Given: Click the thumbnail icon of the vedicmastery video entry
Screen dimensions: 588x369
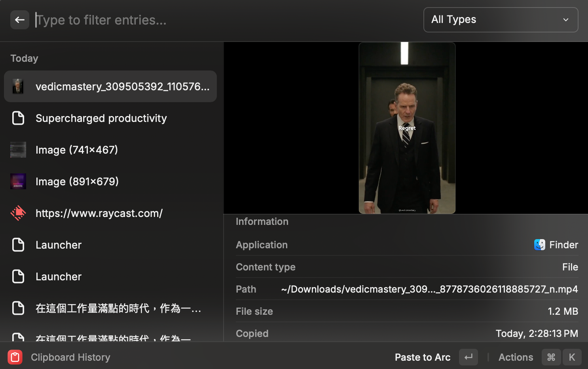Looking at the screenshot, I should point(18,86).
